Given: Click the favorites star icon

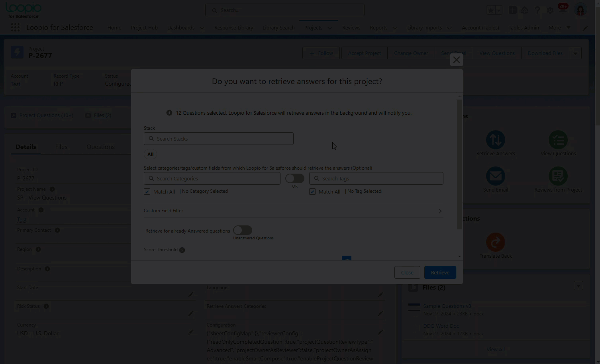Looking at the screenshot, I should pos(491,10).
